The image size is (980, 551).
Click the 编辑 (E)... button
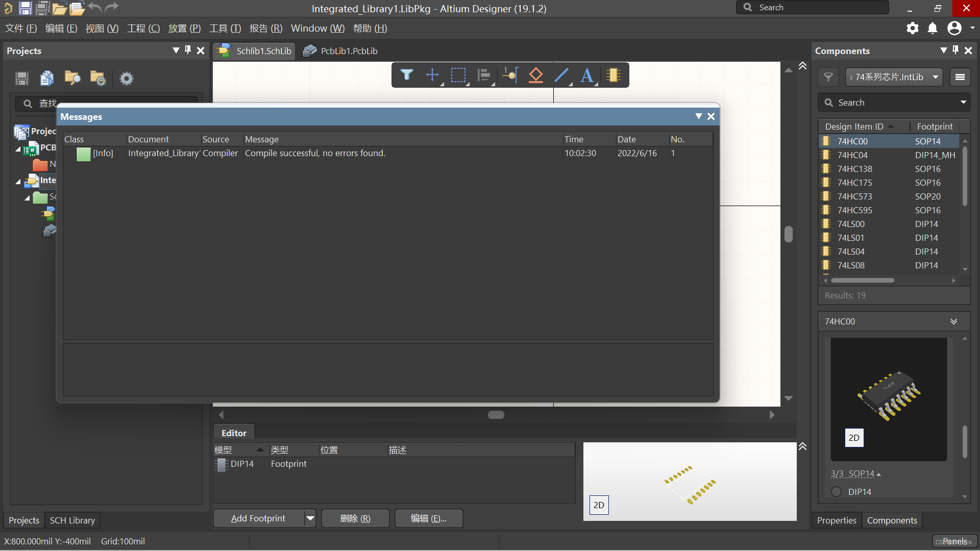428,518
